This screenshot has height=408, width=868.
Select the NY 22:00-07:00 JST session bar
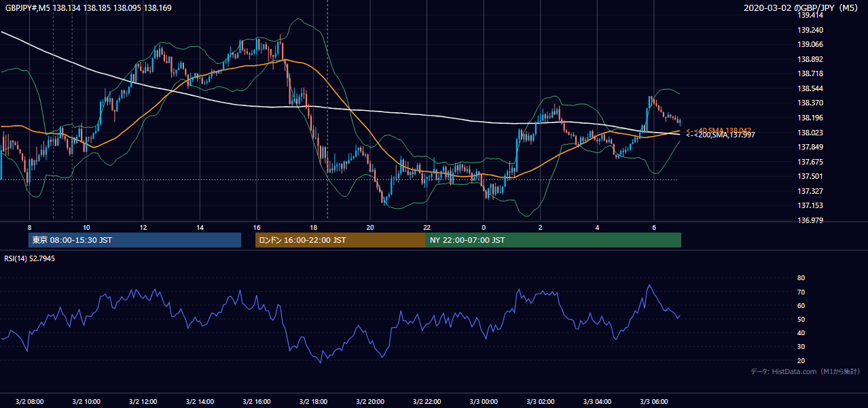(553, 240)
